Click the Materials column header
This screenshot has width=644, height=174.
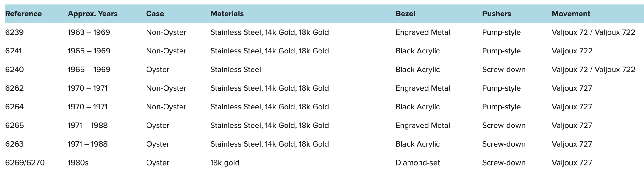click(227, 14)
